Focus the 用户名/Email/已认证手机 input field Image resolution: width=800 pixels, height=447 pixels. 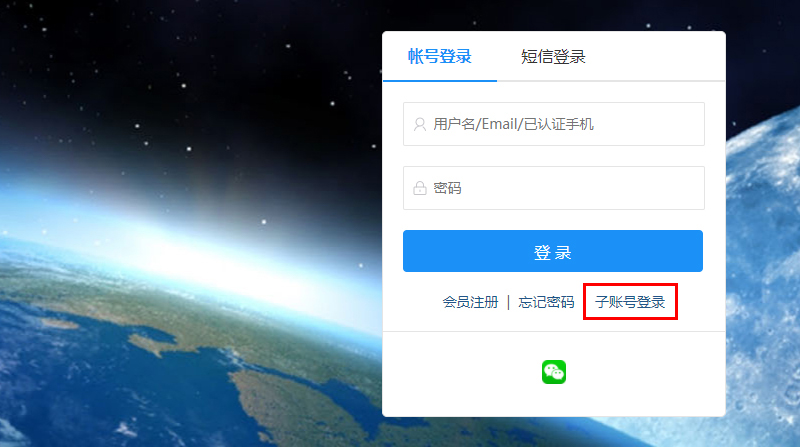tap(554, 124)
